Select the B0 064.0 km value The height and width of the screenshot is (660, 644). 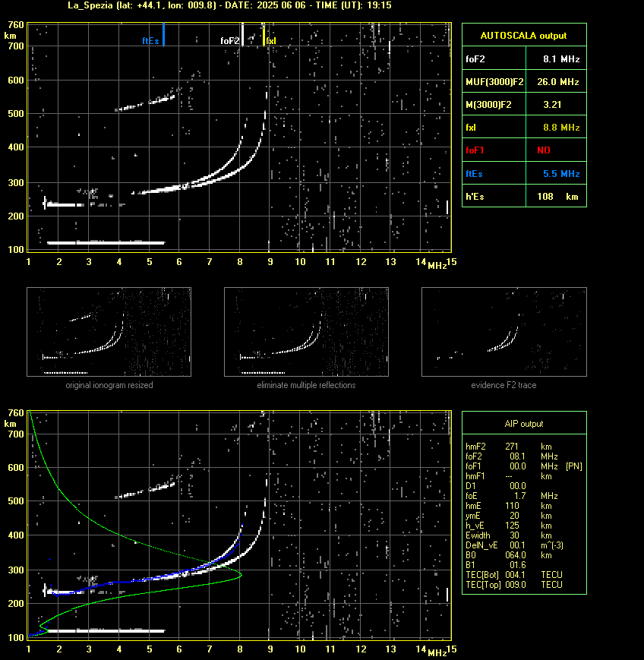[x=529, y=555]
